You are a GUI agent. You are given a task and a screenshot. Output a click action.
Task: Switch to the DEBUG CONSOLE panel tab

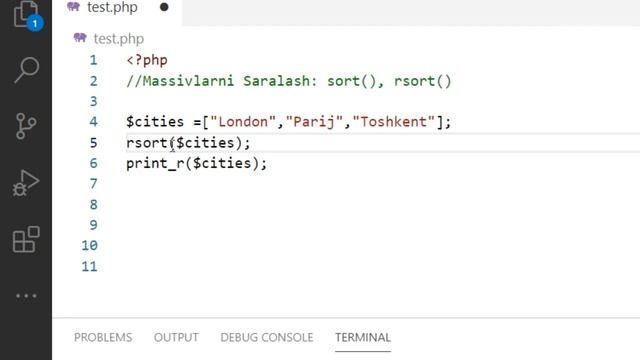267,338
